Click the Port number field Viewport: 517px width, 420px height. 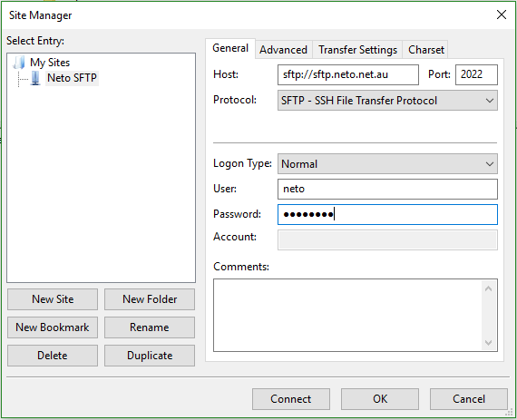pyautogui.click(x=476, y=74)
